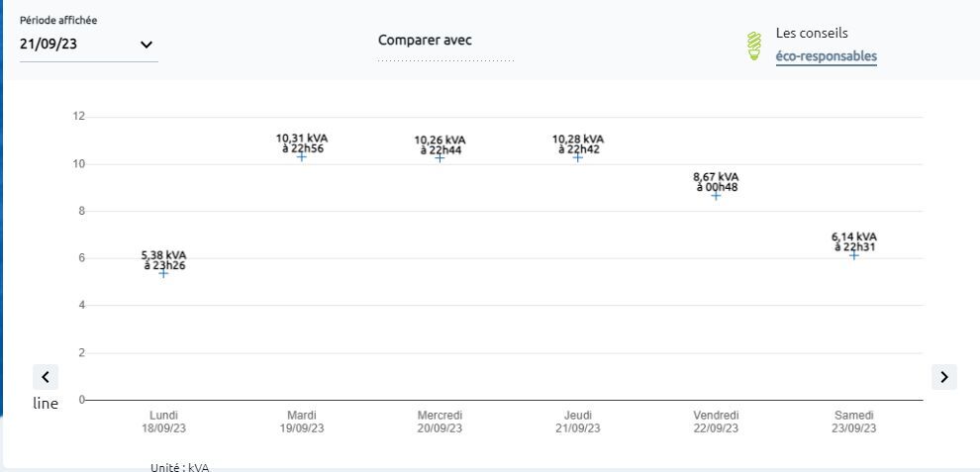This screenshot has width=980, height=472.
Task: Click the 'à 22h31' time label
Action: tap(855, 247)
